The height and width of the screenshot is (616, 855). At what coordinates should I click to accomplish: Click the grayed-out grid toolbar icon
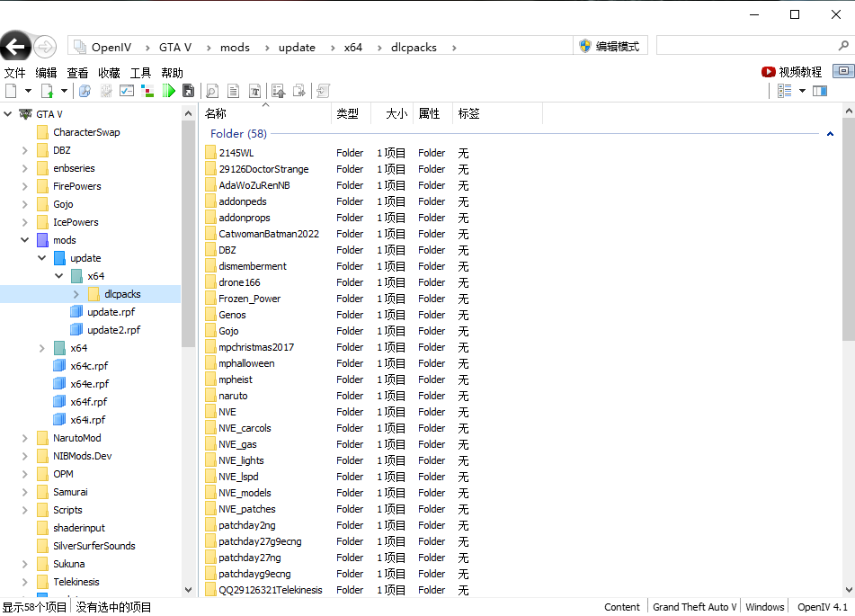(x=106, y=91)
